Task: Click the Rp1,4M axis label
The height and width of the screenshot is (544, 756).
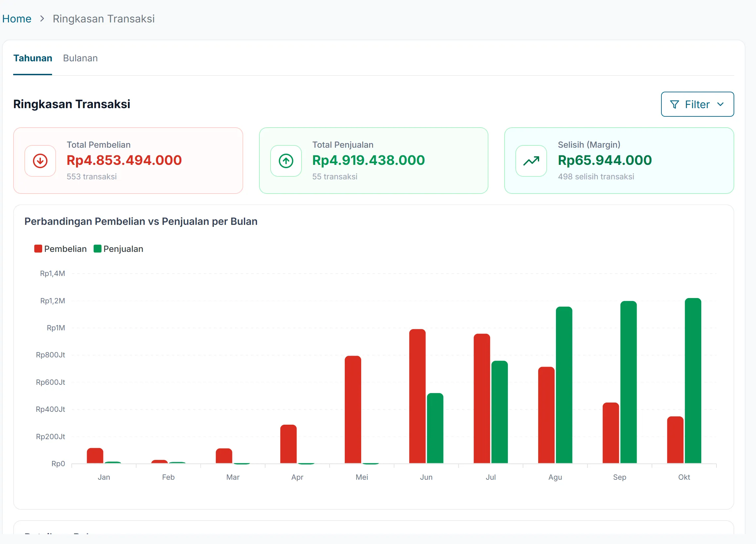Action: click(53, 274)
